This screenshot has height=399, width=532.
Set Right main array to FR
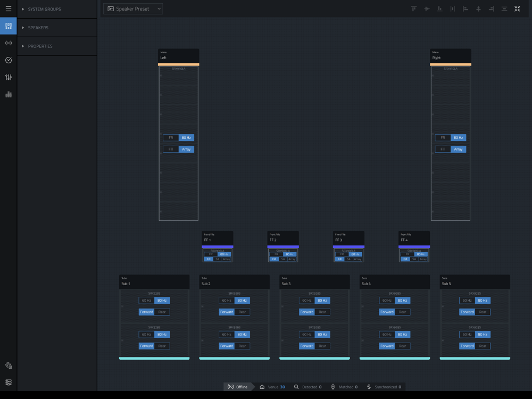click(x=443, y=137)
